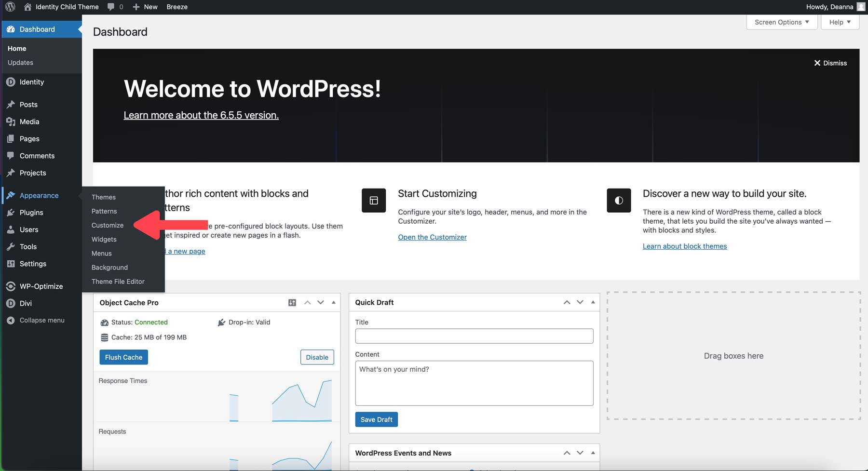
Task: Collapse the Object Cache Pro panel
Action: (333, 303)
